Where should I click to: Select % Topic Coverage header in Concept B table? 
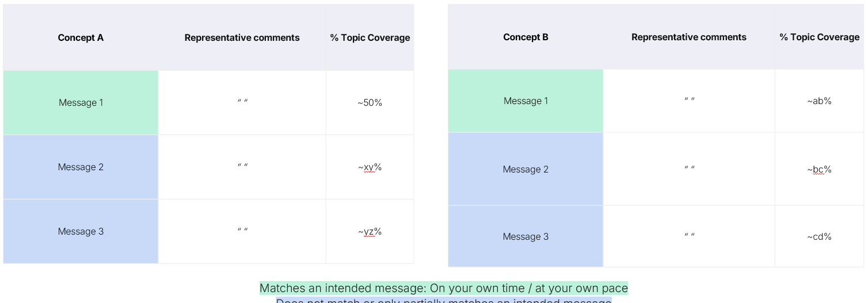pyautogui.click(x=819, y=37)
